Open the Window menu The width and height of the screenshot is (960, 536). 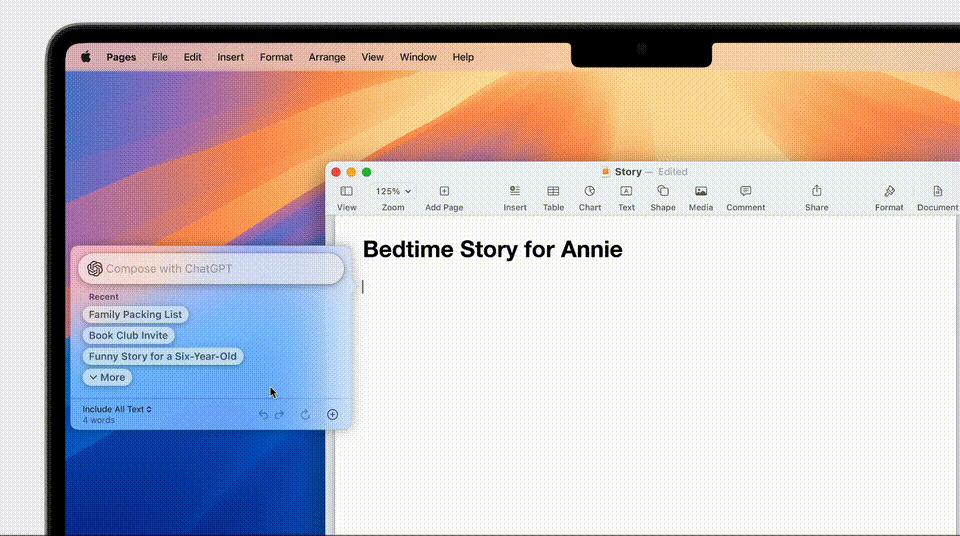pos(418,57)
